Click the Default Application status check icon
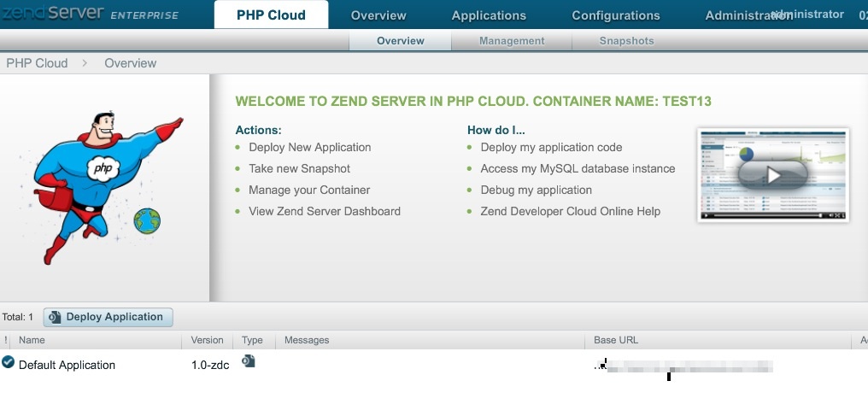The image size is (868, 416). click(x=9, y=362)
